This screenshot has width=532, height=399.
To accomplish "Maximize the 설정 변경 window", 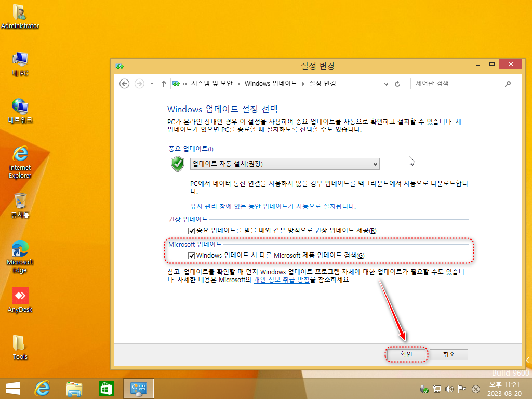I will click(x=491, y=64).
